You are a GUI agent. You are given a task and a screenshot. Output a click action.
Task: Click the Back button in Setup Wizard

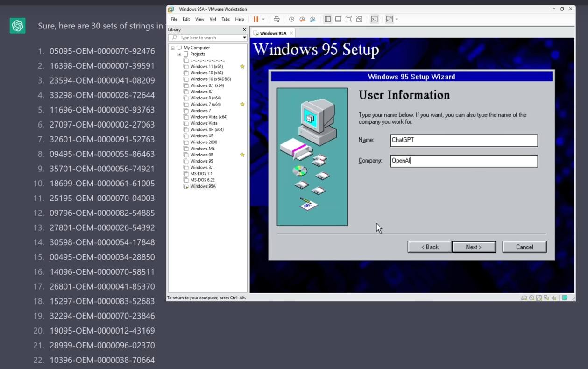point(429,247)
